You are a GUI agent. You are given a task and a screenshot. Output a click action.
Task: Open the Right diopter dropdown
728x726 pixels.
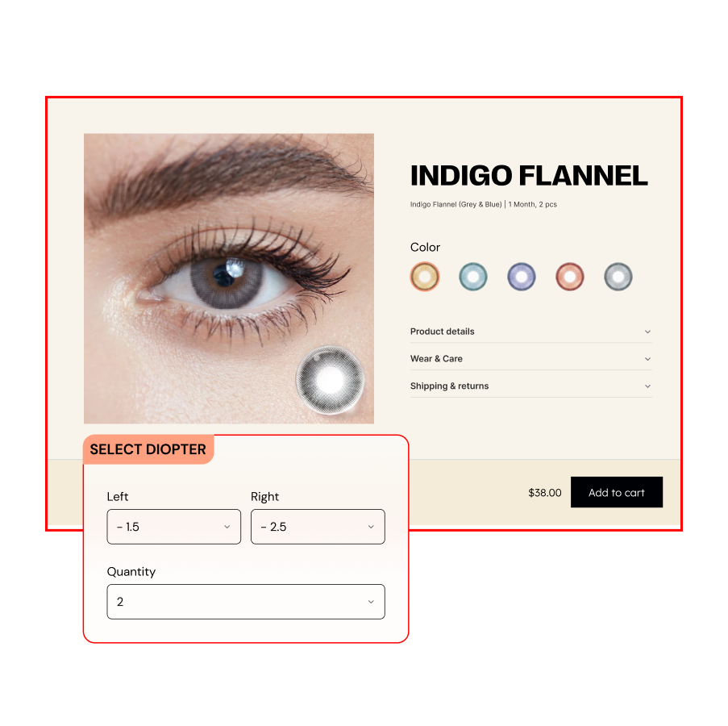[318, 526]
